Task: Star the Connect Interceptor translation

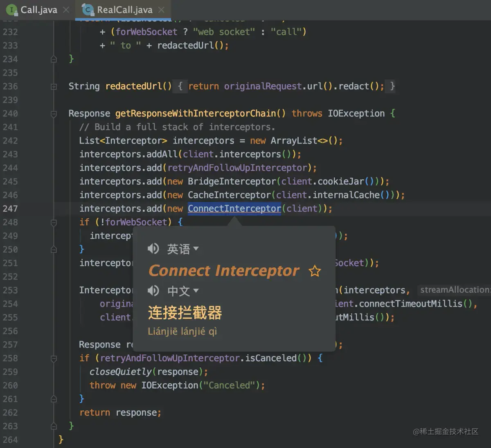Action: 315,271
